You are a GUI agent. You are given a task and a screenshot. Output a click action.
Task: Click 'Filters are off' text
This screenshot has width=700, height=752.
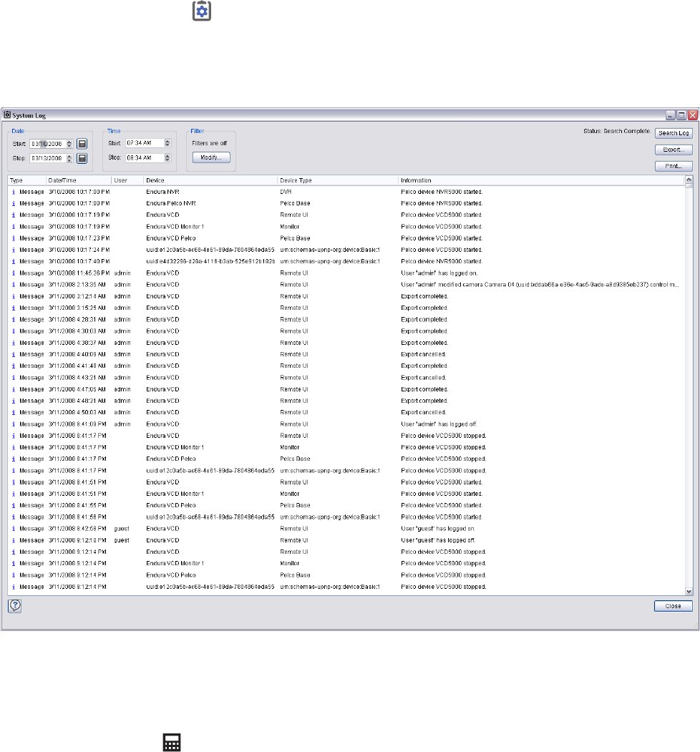[210, 143]
